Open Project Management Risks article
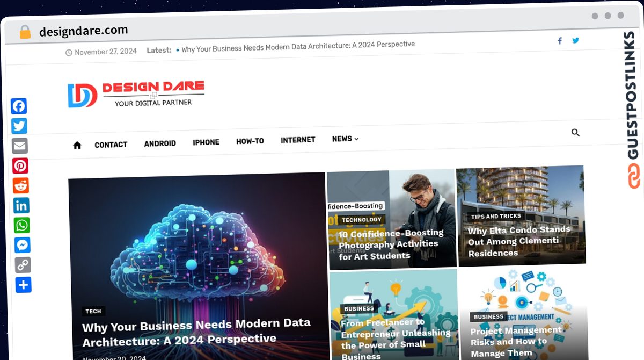This screenshot has height=360, width=644. pyautogui.click(x=516, y=341)
